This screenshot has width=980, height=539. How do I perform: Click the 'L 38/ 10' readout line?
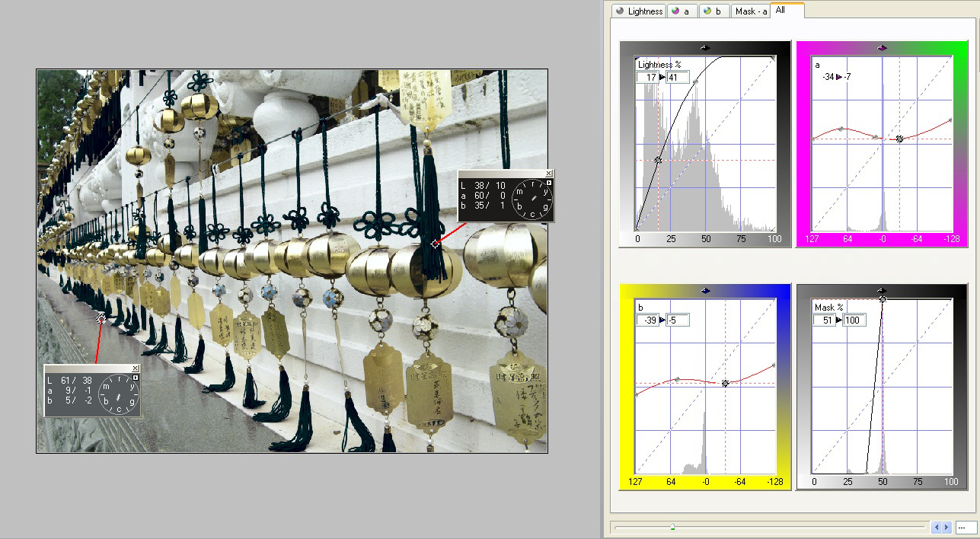click(484, 185)
